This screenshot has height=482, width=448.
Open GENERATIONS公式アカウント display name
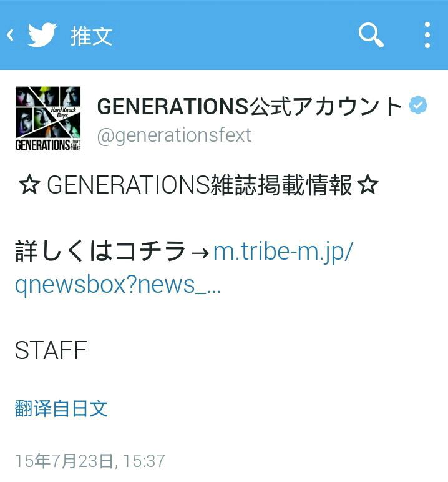coord(249,106)
